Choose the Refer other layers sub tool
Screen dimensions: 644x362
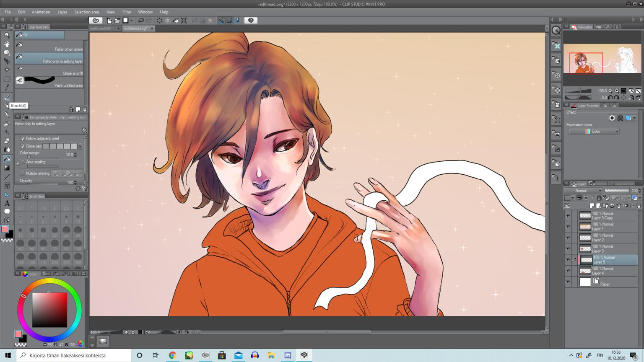click(49, 47)
